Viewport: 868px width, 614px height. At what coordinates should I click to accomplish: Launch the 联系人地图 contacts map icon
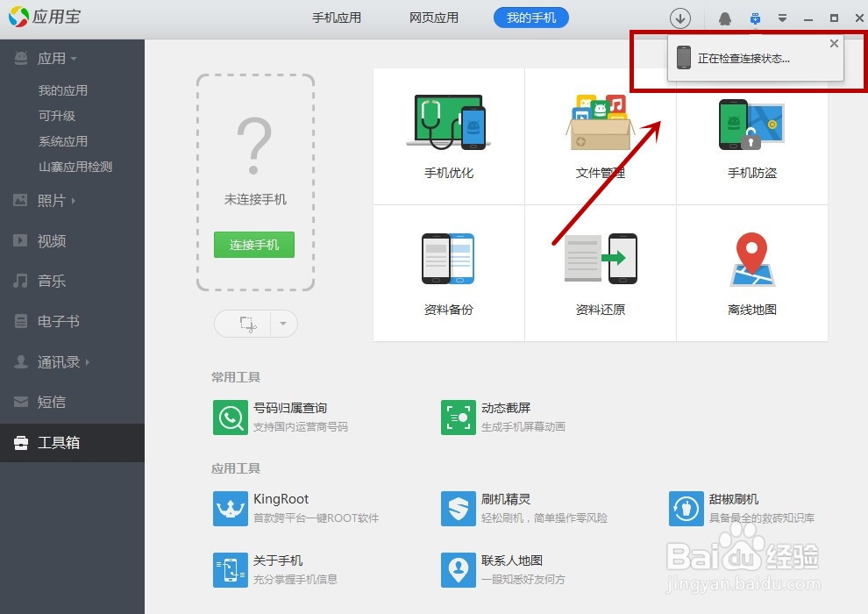tap(459, 570)
